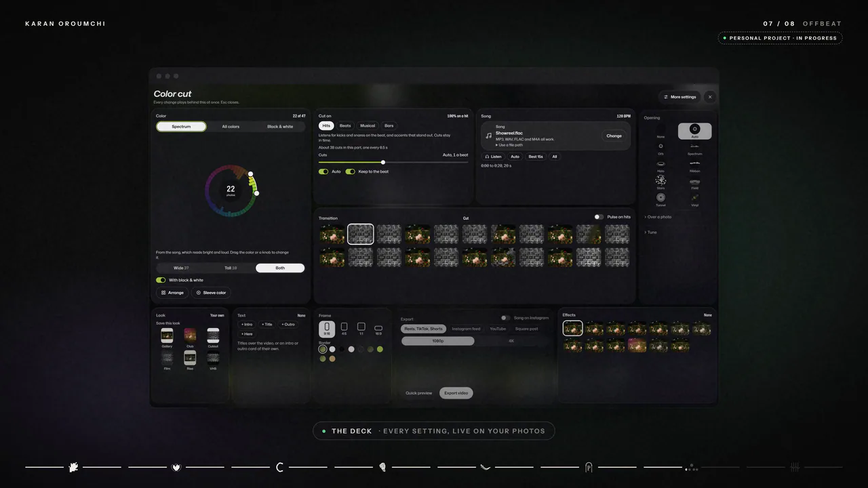This screenshot has width=868, height=488.
Task: Choose the Halo opening icon
Action: click(x=660, y=164)
